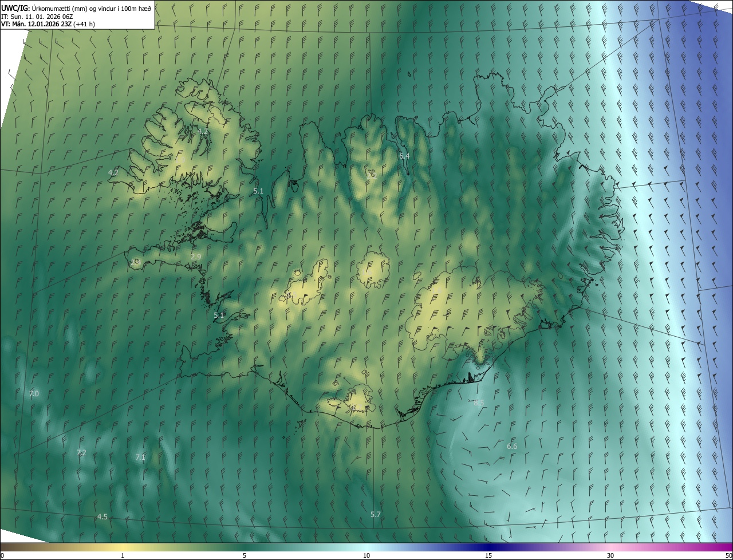This screenshot has width=733, height=560.
Task: Click the '1' tick on the color scale
Action: (123, 556)
